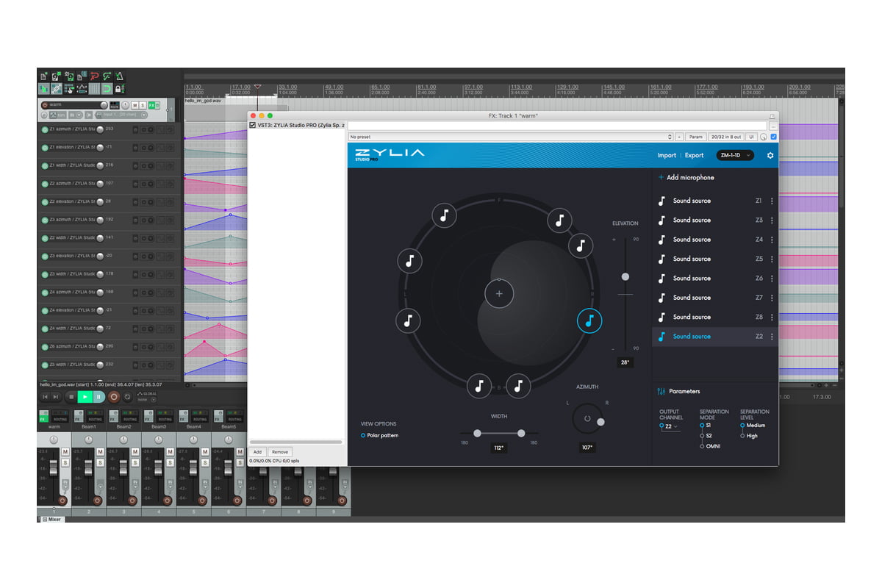Go to project end in transport
Screen dimensions: 882x588
point(55,397)
